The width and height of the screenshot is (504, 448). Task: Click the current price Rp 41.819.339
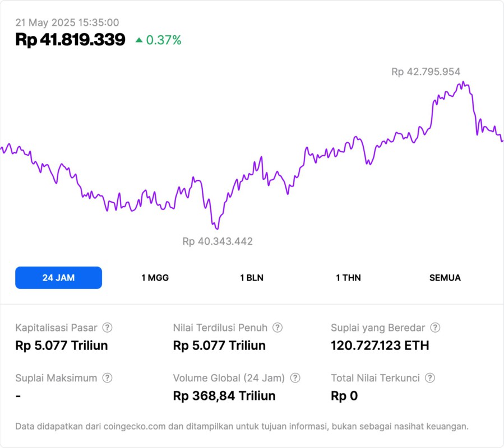point(70,40)
